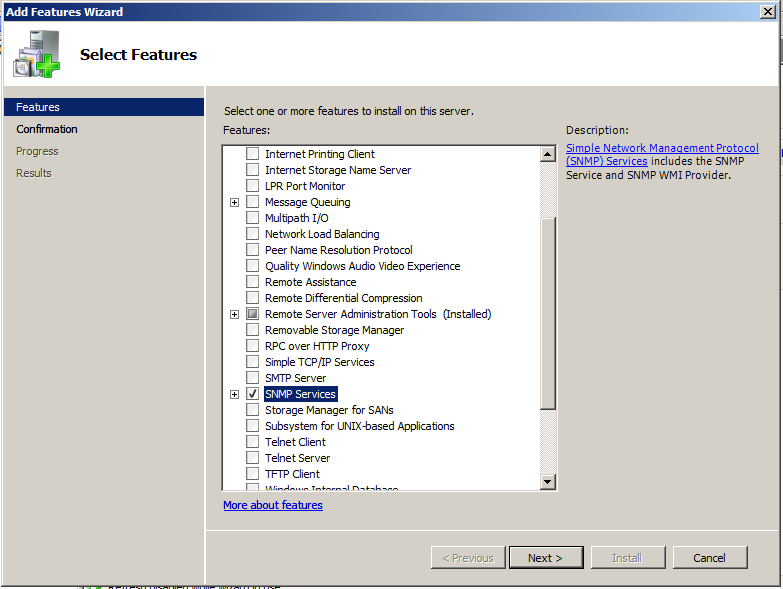
Task: Check the Simple TCP/IP Services checkbox
Action: point(253,361)
